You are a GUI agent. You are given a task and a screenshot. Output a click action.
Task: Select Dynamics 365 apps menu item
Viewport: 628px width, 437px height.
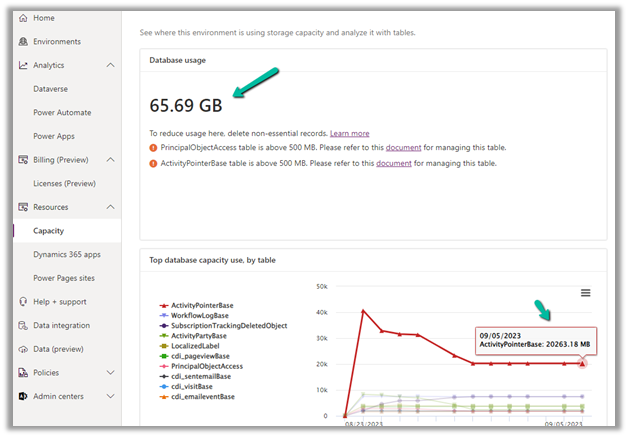[x=68, y=255]
